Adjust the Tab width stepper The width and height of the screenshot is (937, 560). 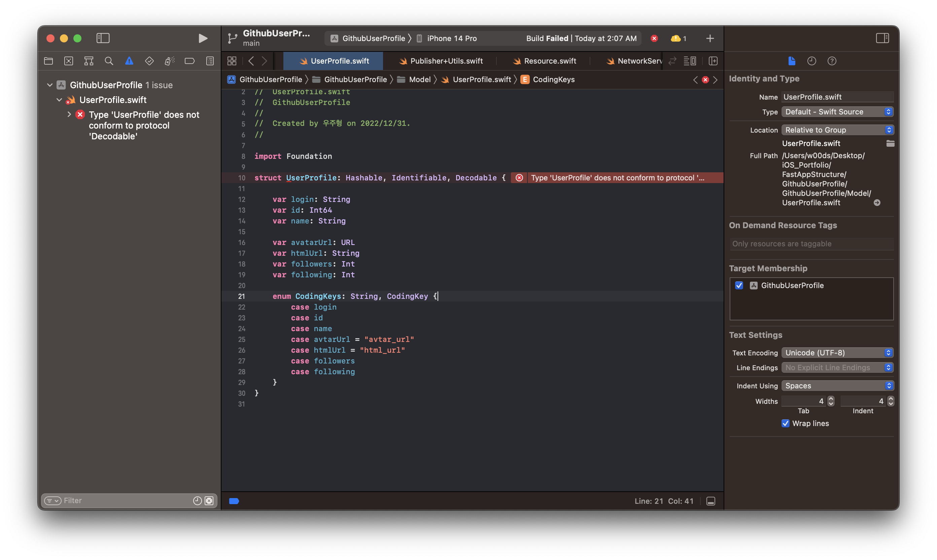(831, 401)
